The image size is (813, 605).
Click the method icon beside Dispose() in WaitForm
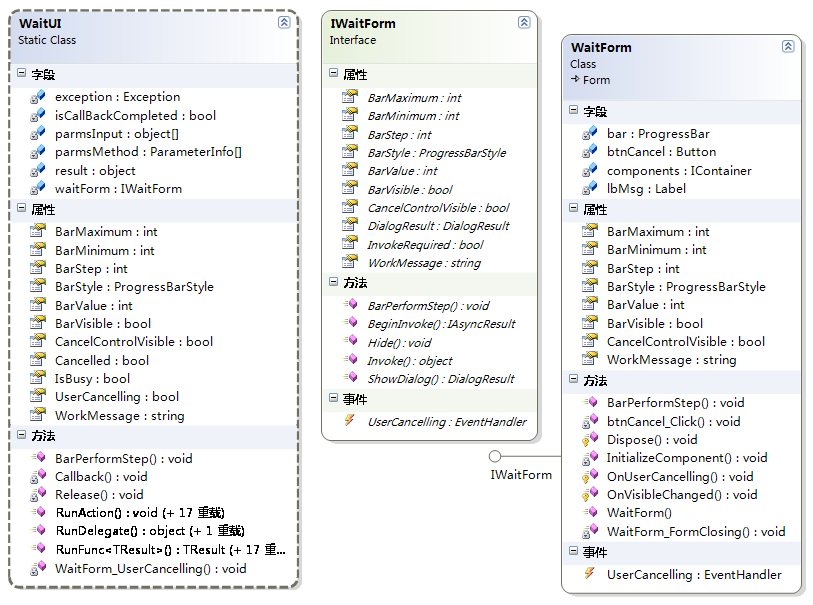pyautogui.click(x=590, y=440)
